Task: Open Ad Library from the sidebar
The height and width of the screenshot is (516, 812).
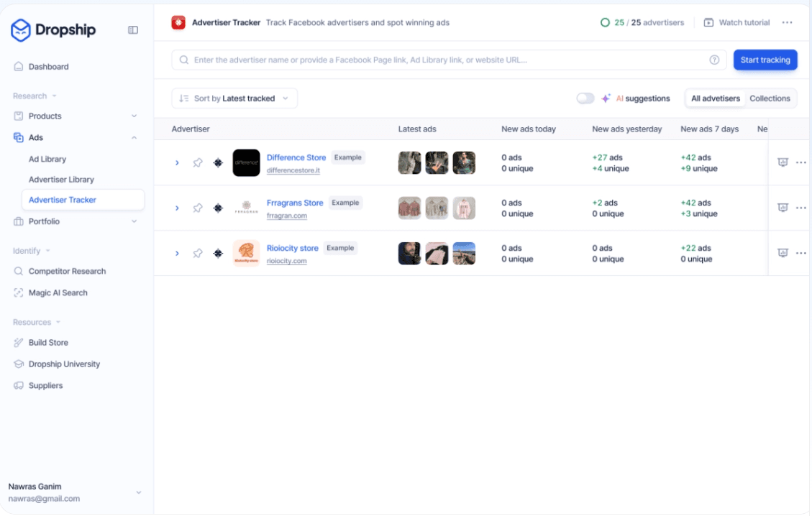Action: coord(47,160)
